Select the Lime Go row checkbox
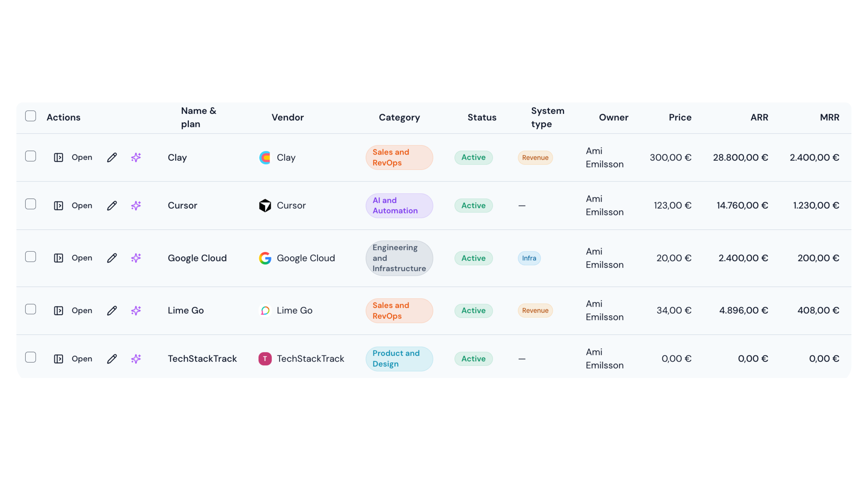Viewport: 868px width, 488px height. tap(31, 309)
